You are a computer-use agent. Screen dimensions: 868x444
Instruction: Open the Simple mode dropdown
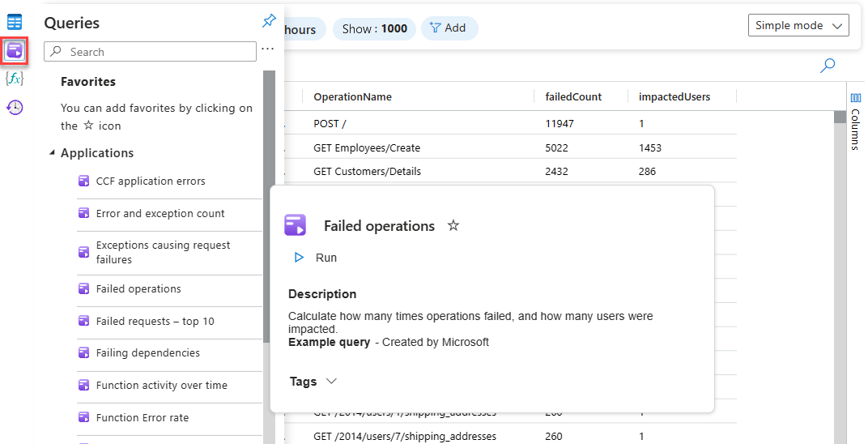[798, 26]
